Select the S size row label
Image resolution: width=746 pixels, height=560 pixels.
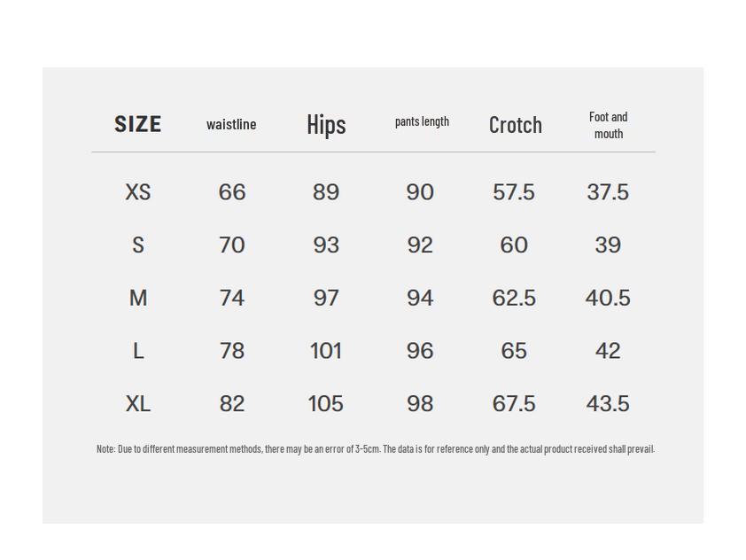click(138, 245)
